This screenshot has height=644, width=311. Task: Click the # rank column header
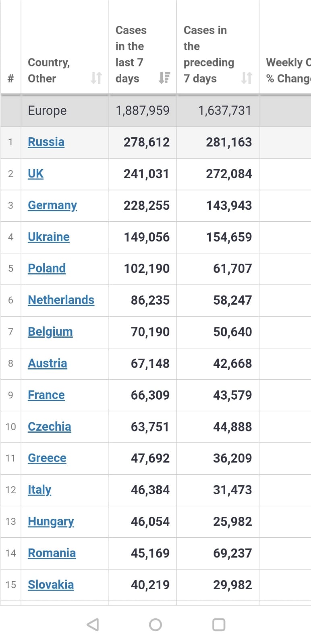coord(11,78)
